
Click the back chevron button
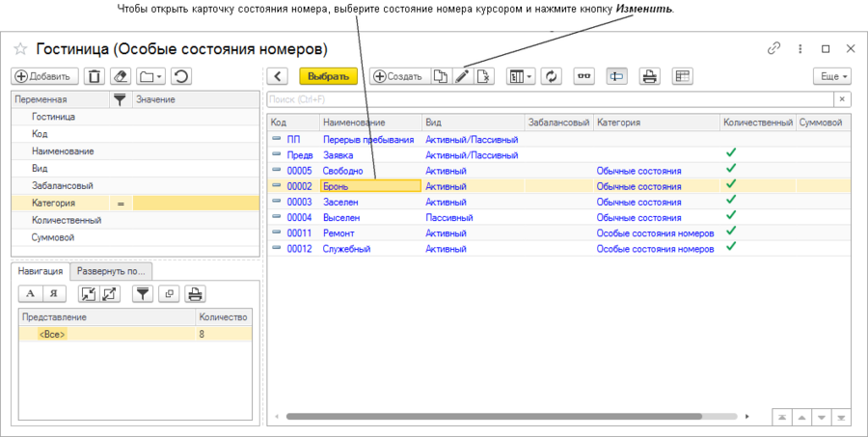[278, 76]
